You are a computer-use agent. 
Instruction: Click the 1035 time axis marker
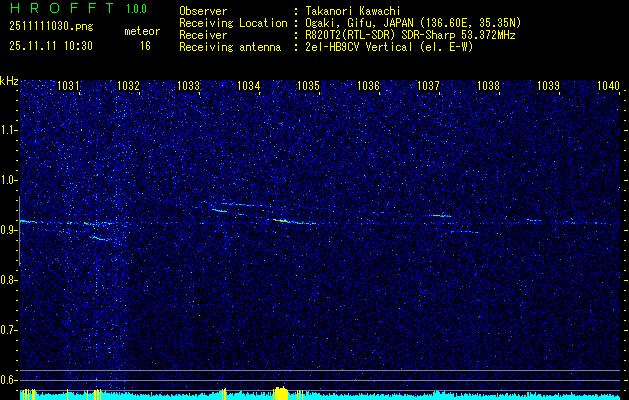(x=308, y=85)
